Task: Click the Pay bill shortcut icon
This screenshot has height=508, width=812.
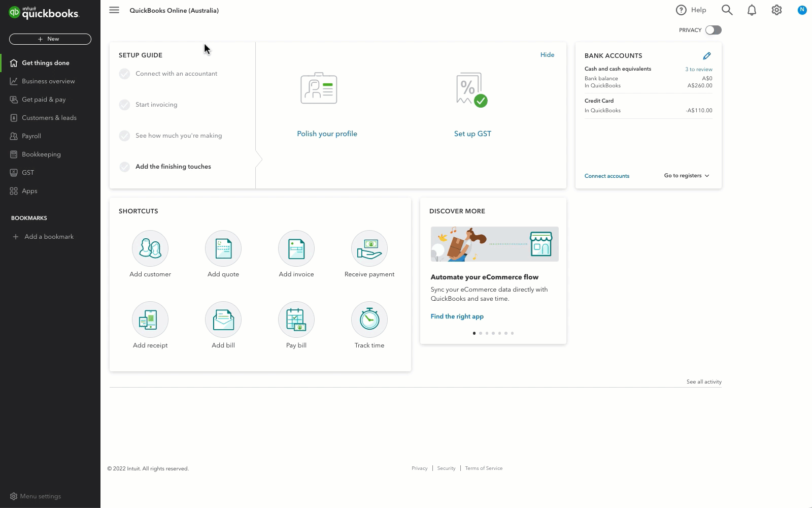Action: point(296,320)
